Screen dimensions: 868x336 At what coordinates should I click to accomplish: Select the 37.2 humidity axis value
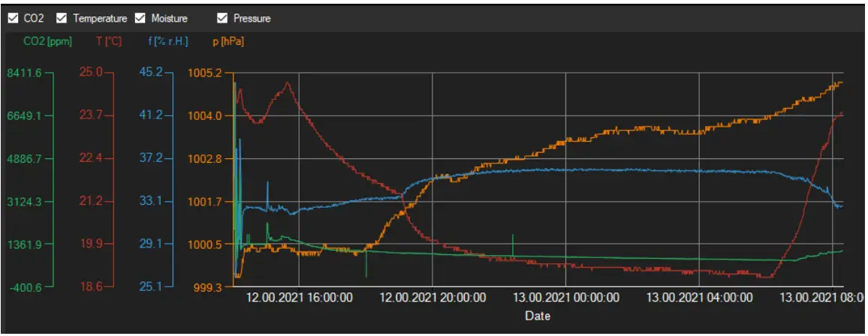[x=150, y=158]
